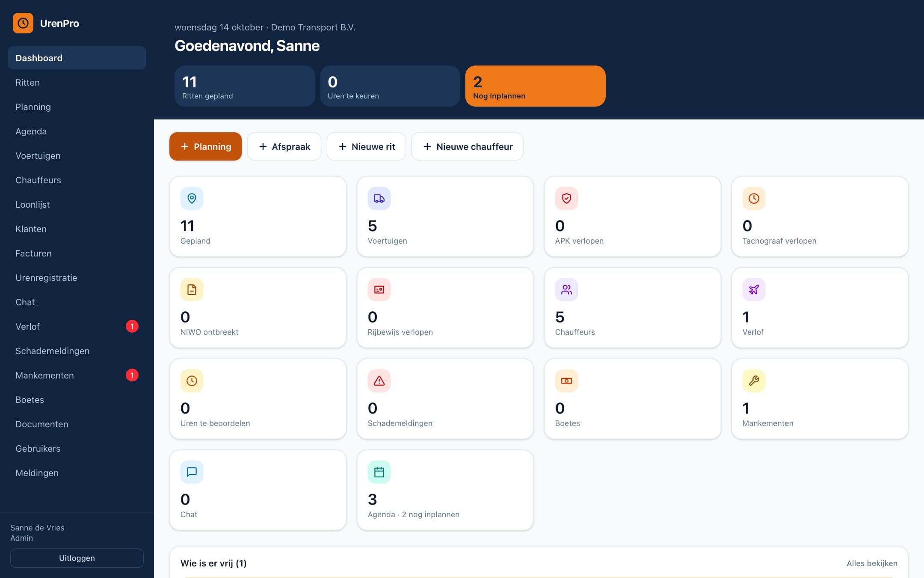Click the people icon on Chauffeurs card
The width and height of the screenshot is (924, 578).
[x=566, y=289]
